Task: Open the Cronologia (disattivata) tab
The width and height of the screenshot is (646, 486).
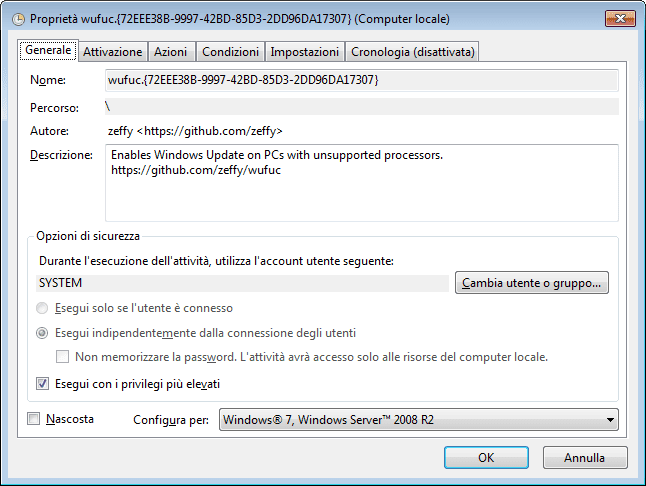Action: point(413,52)
